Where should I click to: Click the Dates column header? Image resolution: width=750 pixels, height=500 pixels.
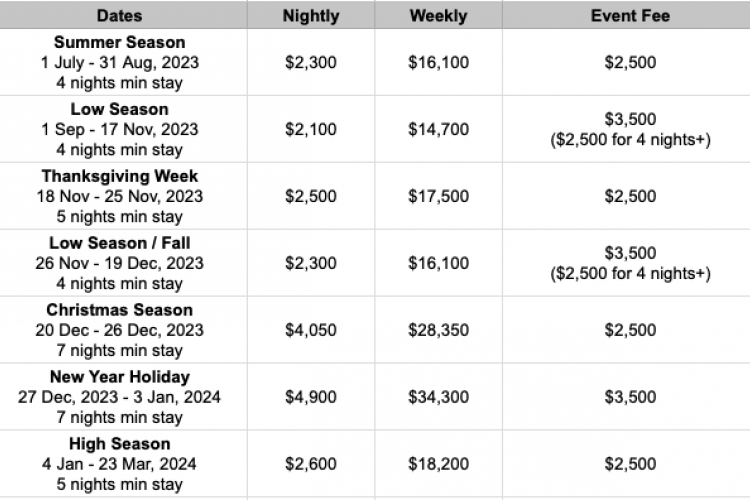coord(119,16)
